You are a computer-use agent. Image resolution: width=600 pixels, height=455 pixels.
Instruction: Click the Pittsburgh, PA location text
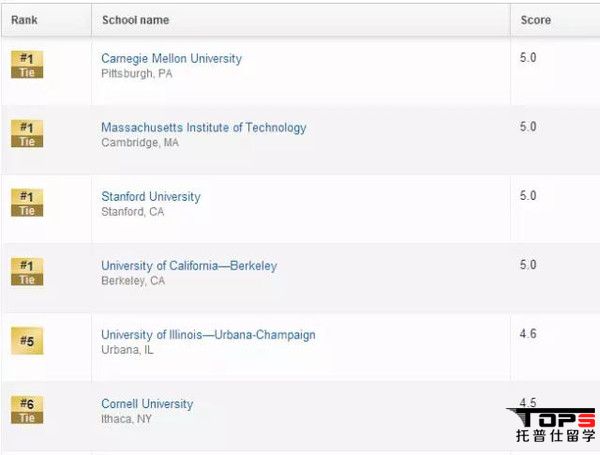point(137,73)
